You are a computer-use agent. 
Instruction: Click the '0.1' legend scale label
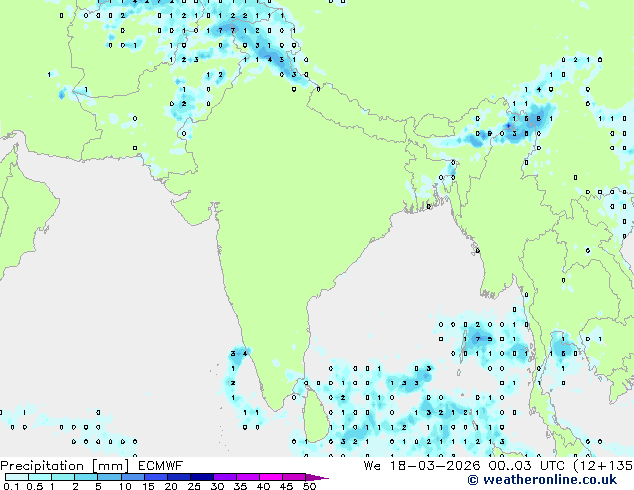pyautogui.click(x=11, y=486)
